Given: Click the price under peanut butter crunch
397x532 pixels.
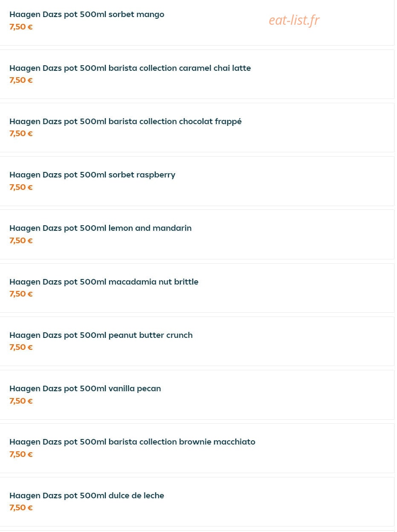Looking at the screenshot, I should [21, 347].
